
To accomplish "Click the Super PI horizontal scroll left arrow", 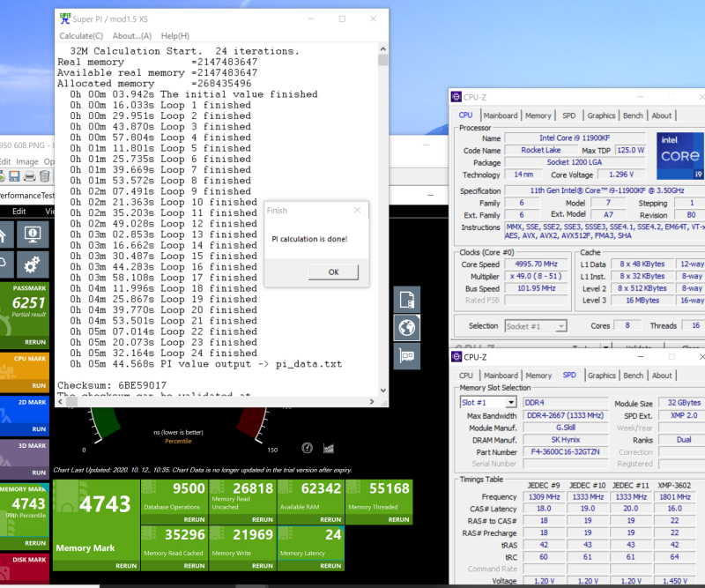I will coord(62,402).
